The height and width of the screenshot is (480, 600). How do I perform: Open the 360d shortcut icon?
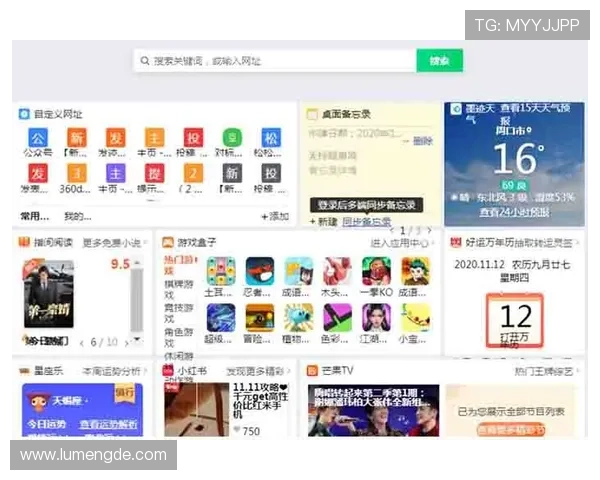[x=77, y=173]
